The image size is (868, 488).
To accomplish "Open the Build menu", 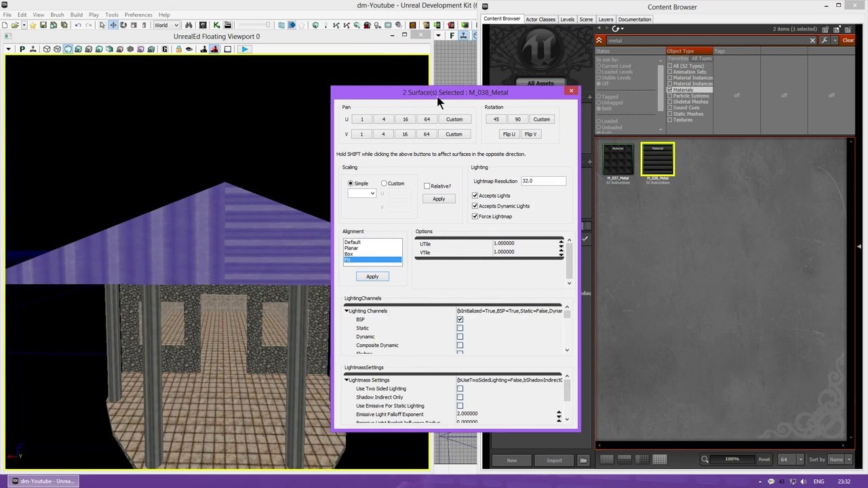I will (x=76, y=14).
